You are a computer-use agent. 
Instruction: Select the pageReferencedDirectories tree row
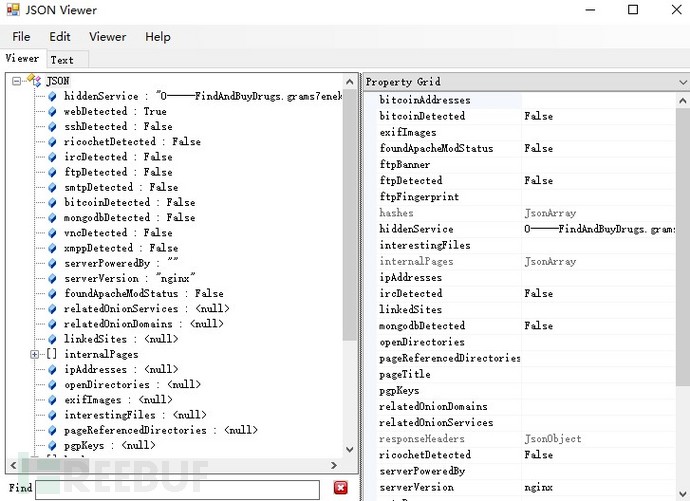(161, 430)
